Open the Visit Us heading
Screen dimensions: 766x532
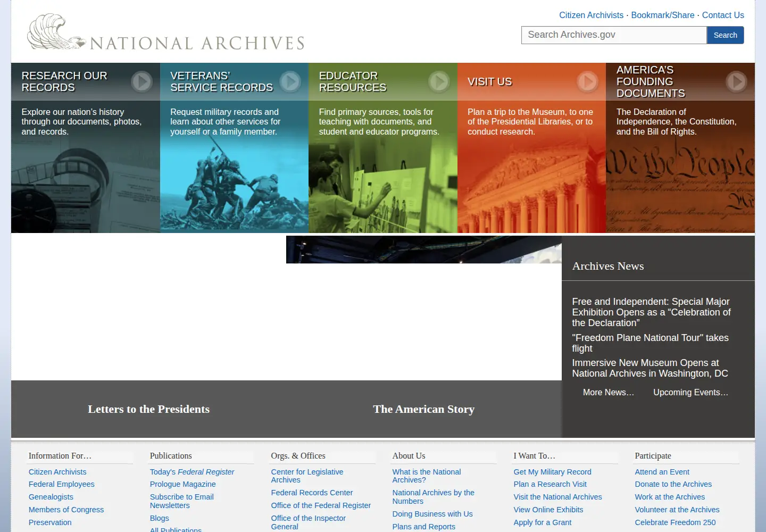pos(489,81)
